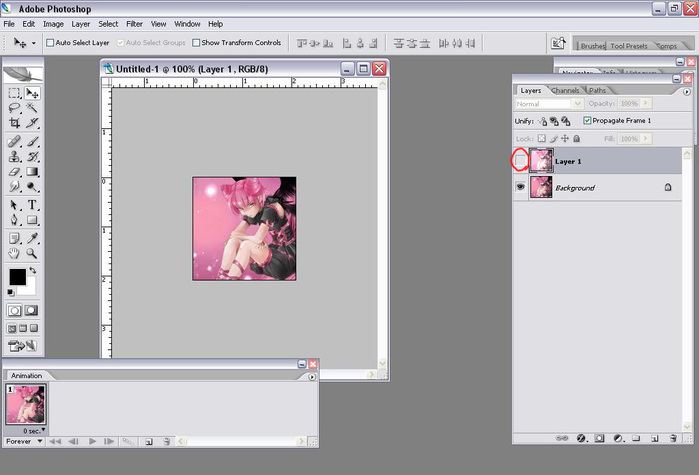
Task: Open Animation panel flyout menu
Action: click(312, 377)
